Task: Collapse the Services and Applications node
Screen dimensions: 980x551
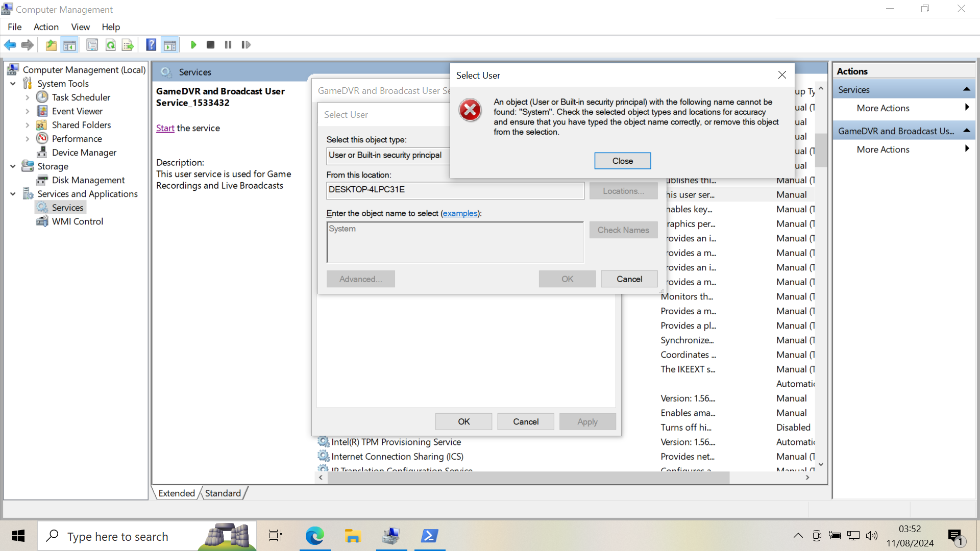Action: [13, 194]
